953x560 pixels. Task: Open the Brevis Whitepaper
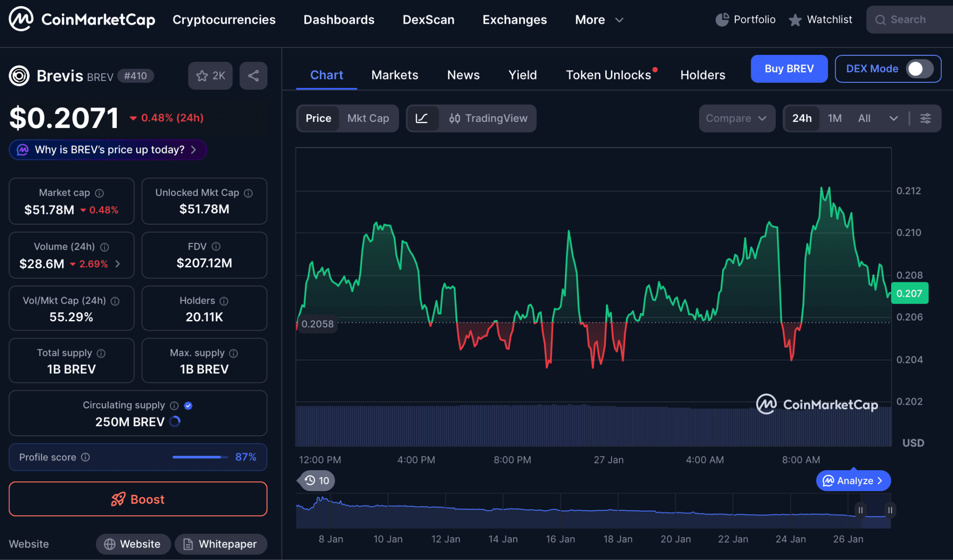(221, 544)
